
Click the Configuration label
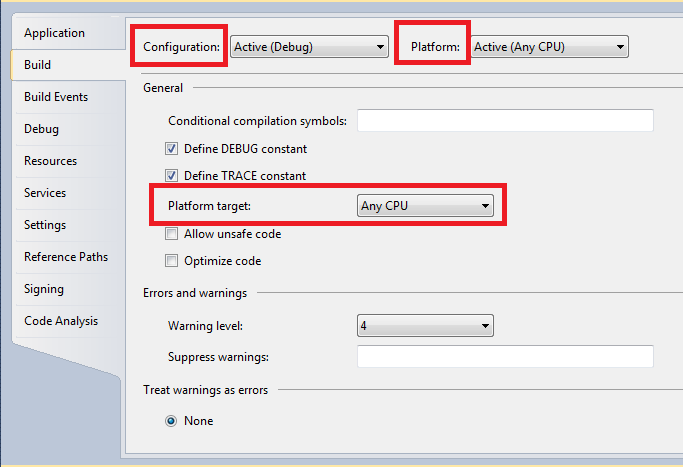click(x=182, y=47)
